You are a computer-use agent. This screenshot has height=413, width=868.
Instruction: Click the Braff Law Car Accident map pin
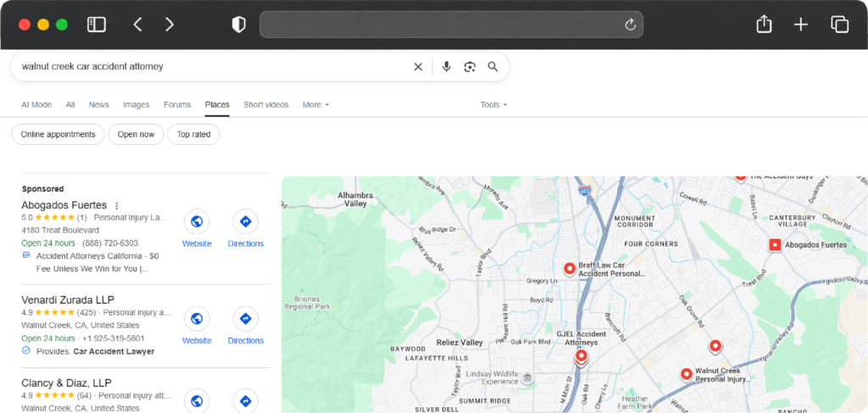570,269
